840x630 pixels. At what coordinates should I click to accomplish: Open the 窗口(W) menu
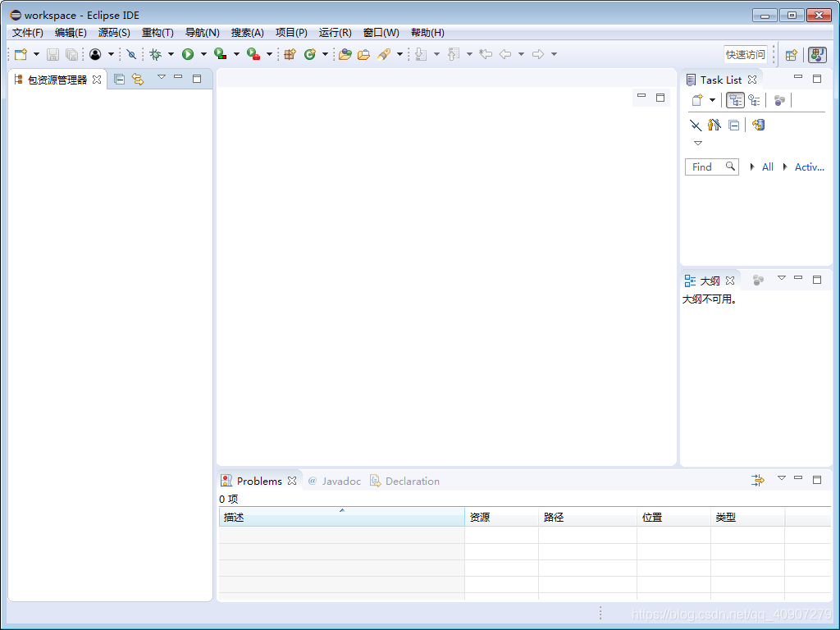[381, 33]
